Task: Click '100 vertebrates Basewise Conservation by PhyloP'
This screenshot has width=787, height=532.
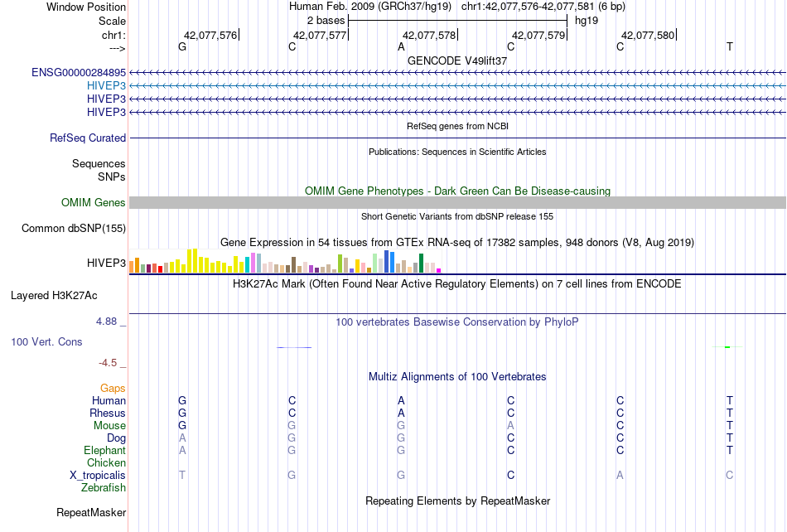Action: pos(457,322)
